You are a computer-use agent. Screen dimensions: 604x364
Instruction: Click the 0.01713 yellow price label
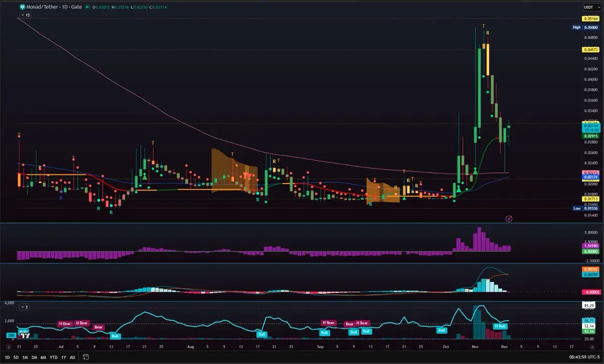[590, 199]
